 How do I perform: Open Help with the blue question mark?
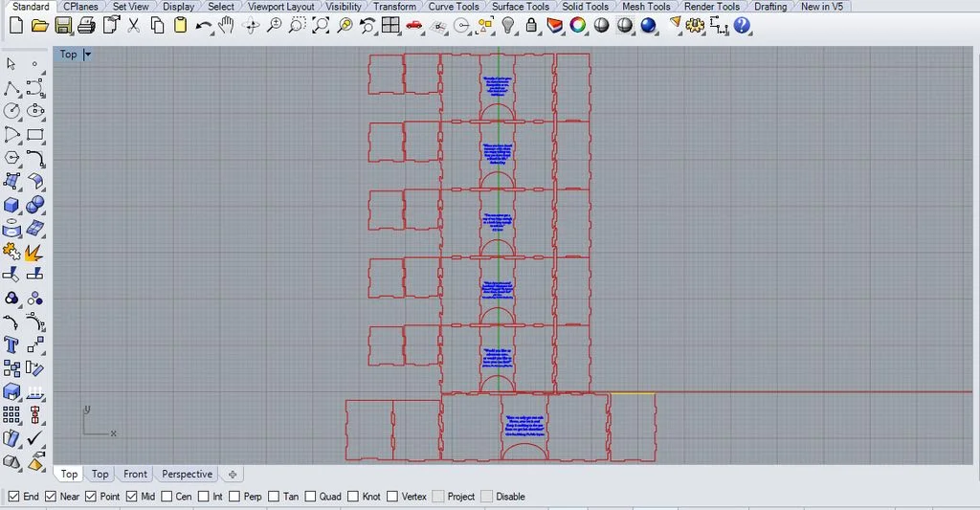[x=742, y=26]
